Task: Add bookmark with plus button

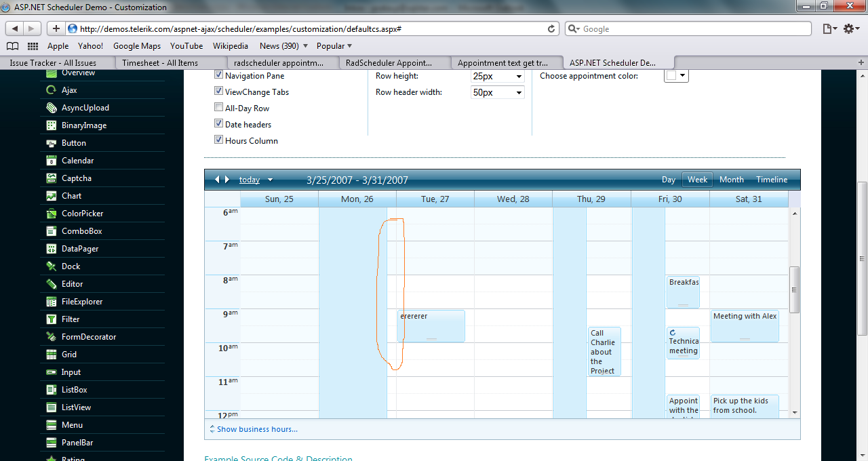Action: point(56,28)
